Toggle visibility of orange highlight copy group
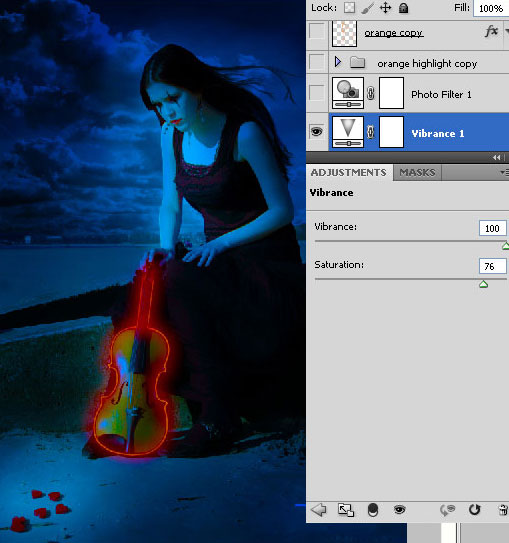Viewport: 509px width, 543px height. click(x=316, y=62)
